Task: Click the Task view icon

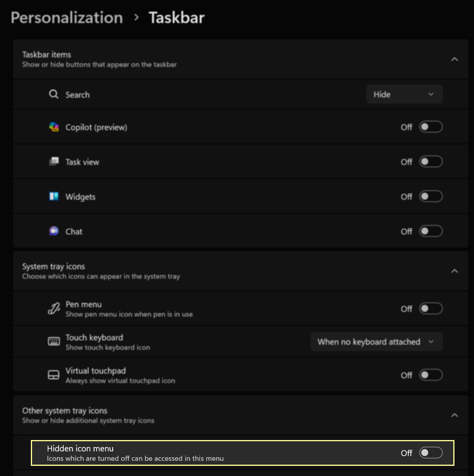Action: click(x=54, y=161)
